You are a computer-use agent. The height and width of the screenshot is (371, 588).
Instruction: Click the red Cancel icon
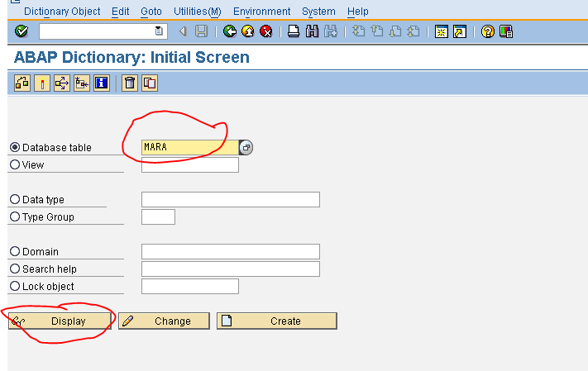coord(266,31)
